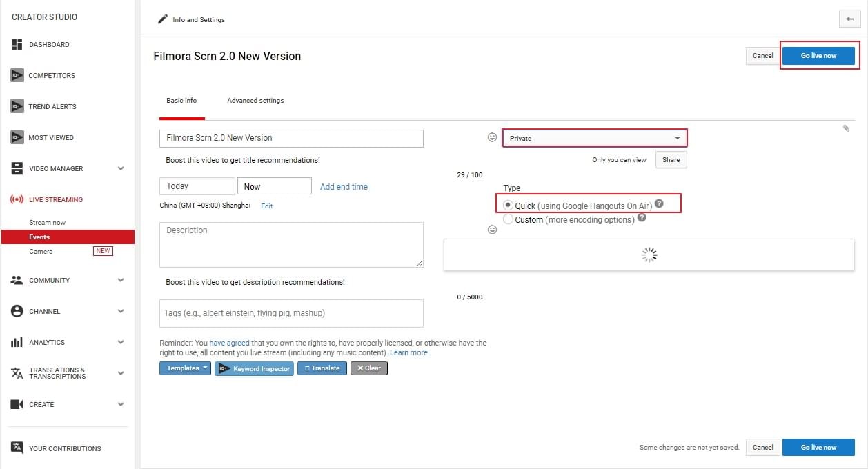Click the Translate button
Viewport: 868px width, 469px height.
pos(322,368)
